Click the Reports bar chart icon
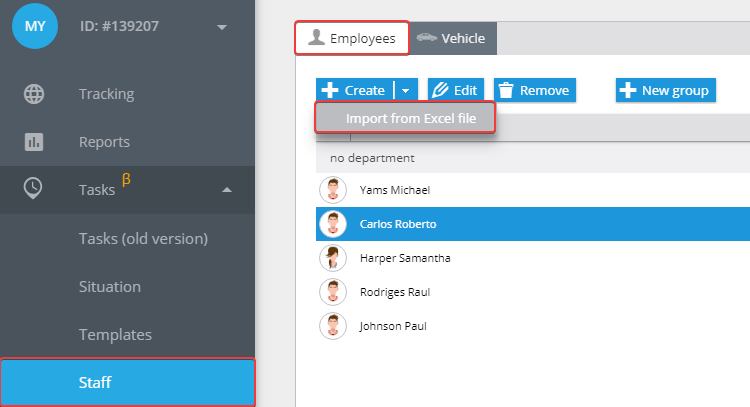This screenshot has height=407, width=750. point(34,142)
